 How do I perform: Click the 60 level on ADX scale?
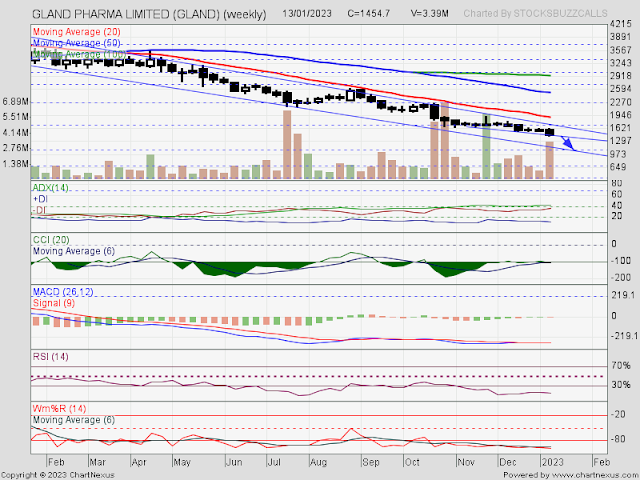click(x=616, y=194)
